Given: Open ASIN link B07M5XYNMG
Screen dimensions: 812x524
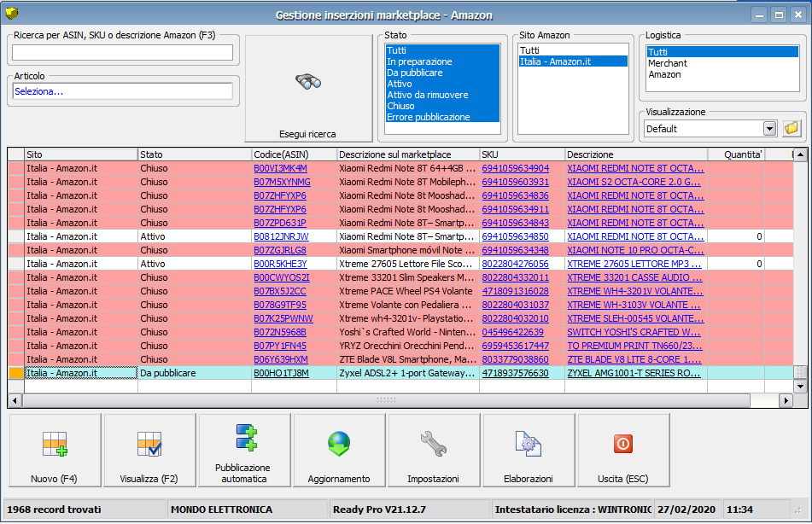Looking at the screenshot, I should point(283,183).
